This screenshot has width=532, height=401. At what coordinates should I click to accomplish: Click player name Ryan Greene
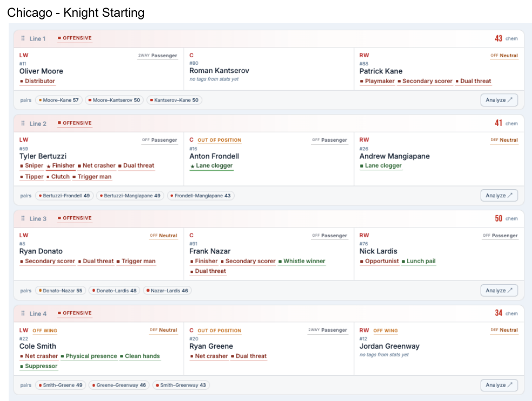click(x=211, y=346)
